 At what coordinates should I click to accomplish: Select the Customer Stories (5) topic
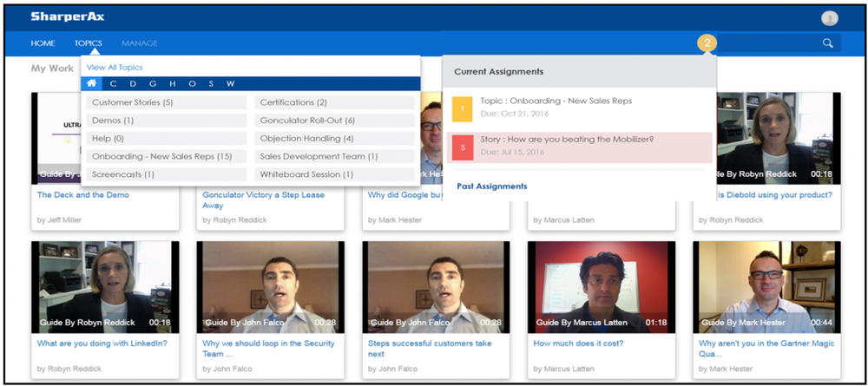[167, 102]
